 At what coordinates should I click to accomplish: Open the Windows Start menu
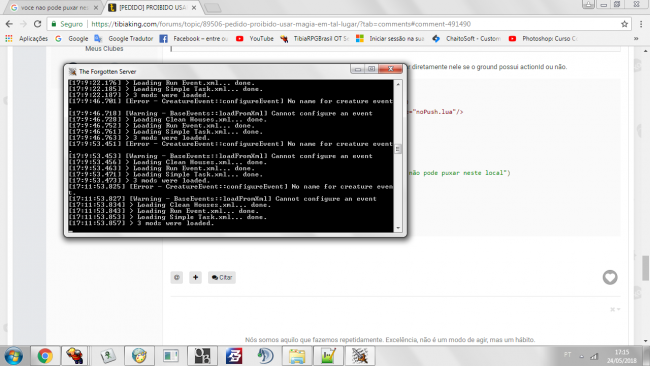coord(13,356)
